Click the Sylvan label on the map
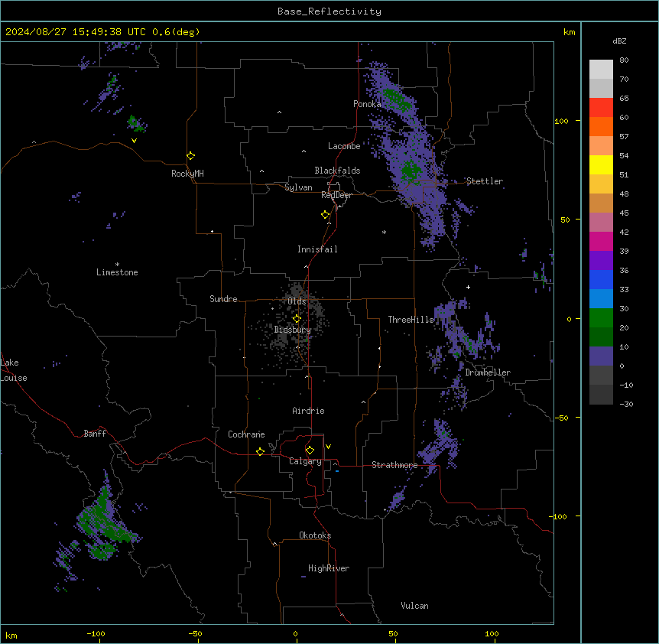 [298, 187]
